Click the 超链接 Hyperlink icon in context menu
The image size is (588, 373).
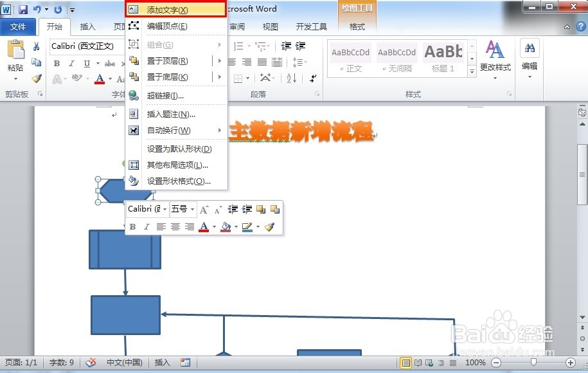click(x=133, y=96)
